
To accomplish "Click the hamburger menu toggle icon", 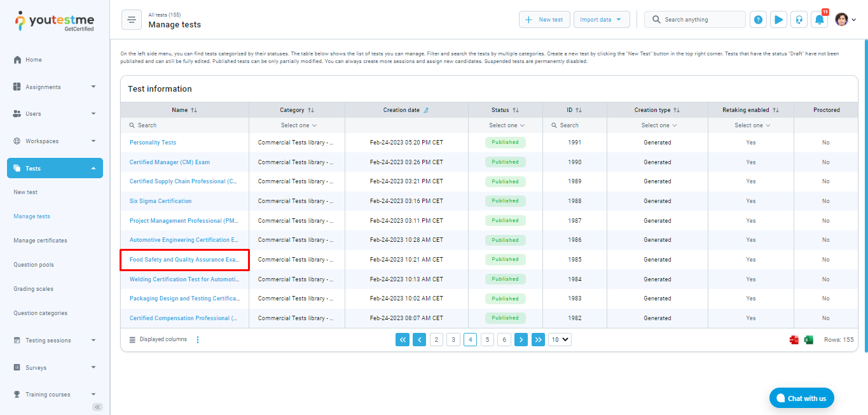I will pos(132,20).
